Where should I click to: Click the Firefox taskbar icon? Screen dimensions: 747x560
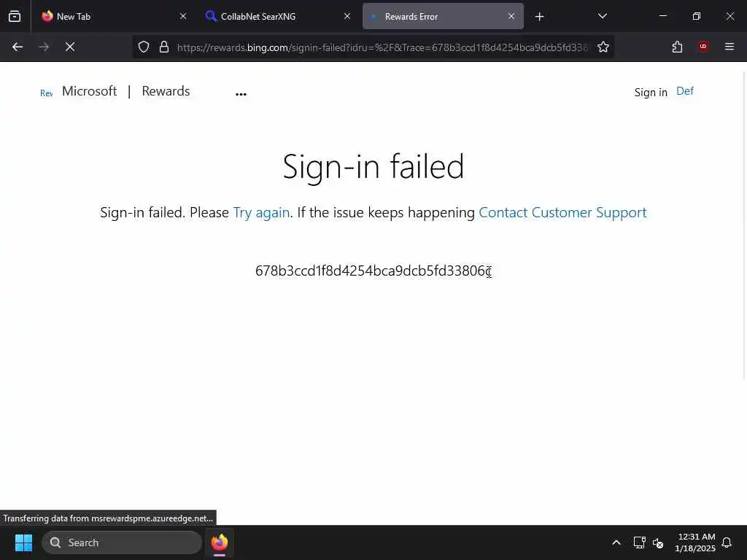[219, 542]
